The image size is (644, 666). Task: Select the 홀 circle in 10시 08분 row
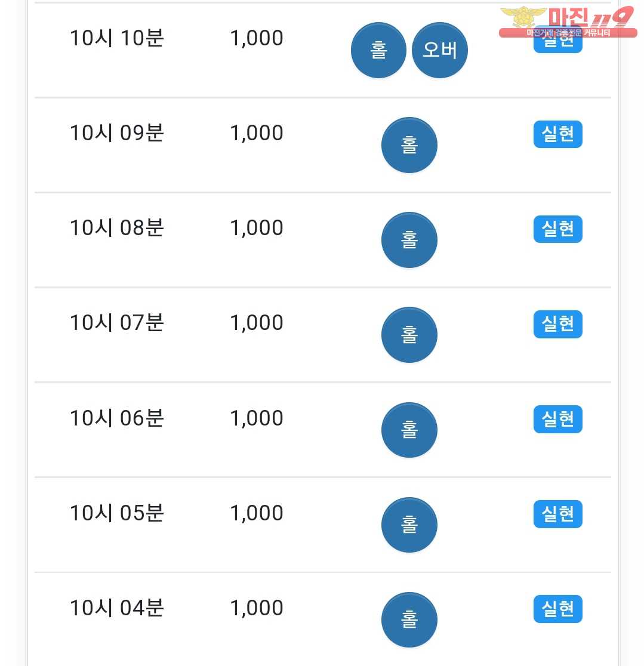click(409, 240)
